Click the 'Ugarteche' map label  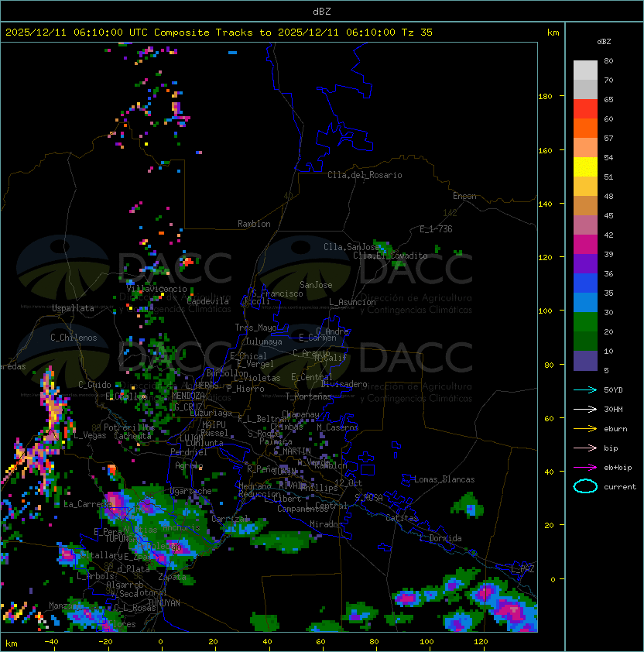click(x=191, y=491)
